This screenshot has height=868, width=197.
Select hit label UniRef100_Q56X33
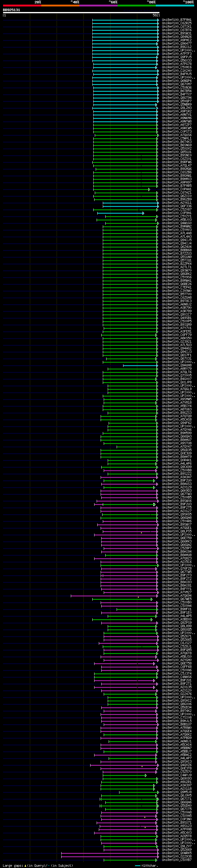point(176,61)
